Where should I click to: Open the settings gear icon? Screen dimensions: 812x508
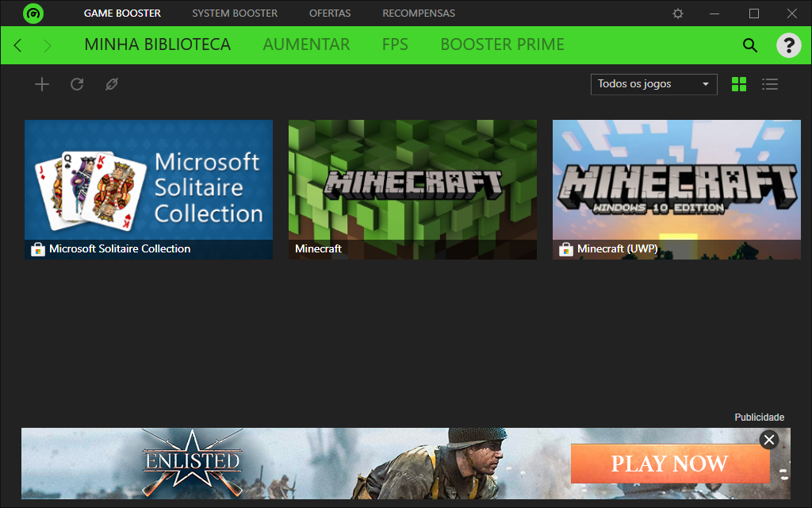pos(678,13)
